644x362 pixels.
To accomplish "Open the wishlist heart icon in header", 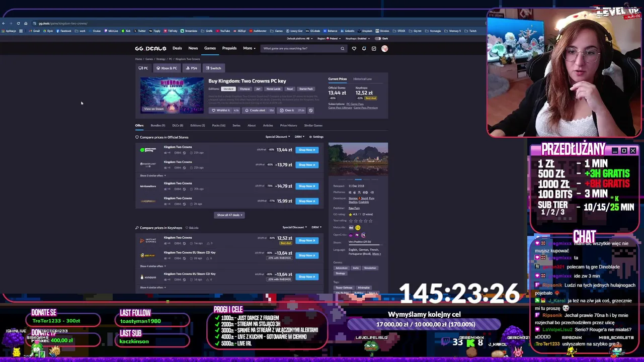I will (x=354, y=48).
